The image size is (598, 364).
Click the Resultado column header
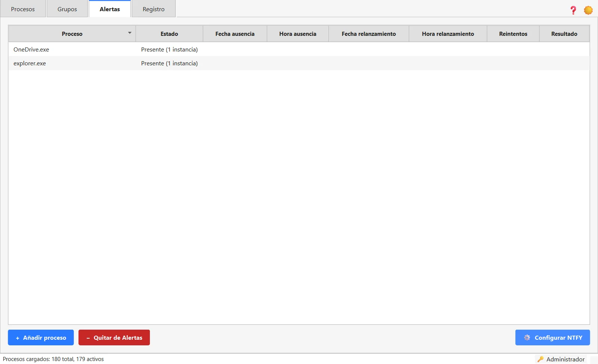(x=564, y=34)
